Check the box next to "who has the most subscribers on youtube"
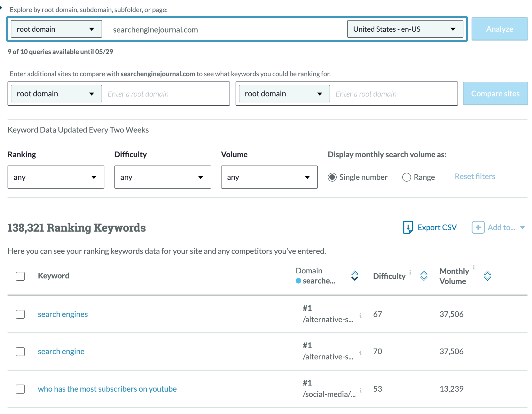This screenshot has width=532, height=414. click(x=20, y=389)
